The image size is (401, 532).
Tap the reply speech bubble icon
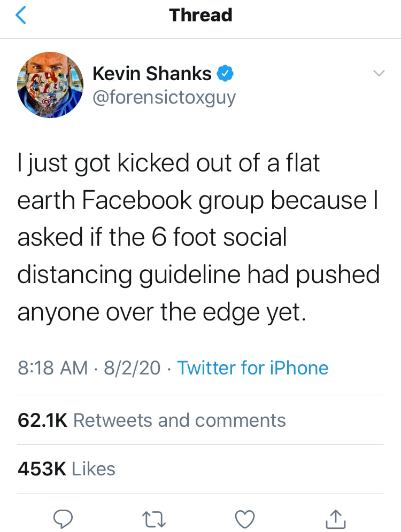[x=64, y=518]
